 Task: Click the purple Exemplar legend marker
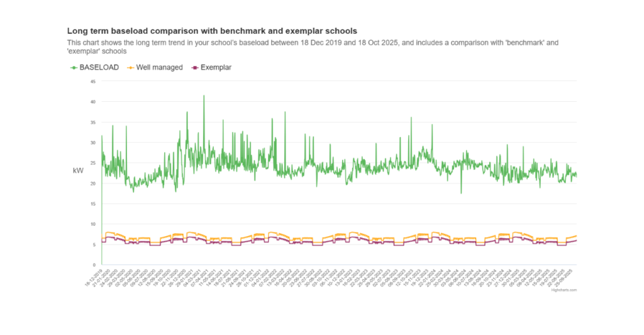(x=195, y=67)
